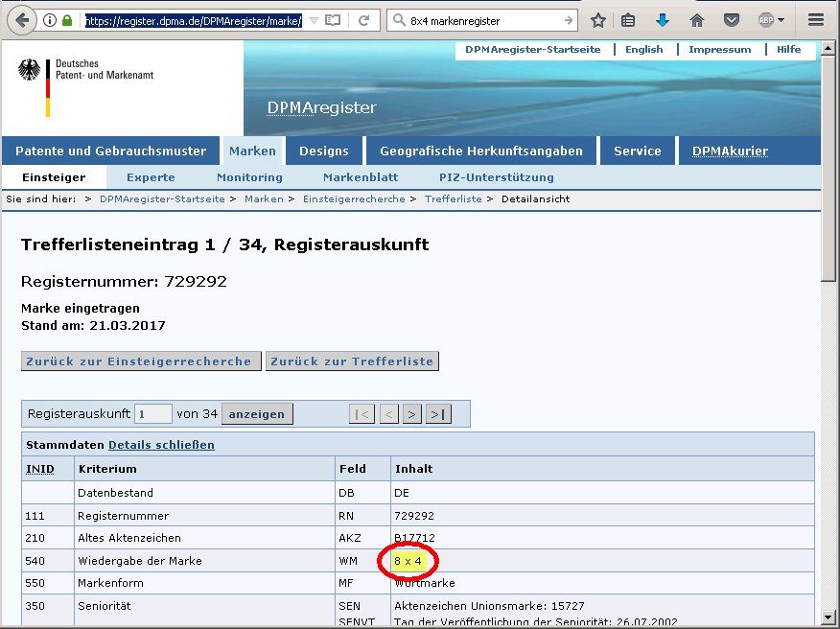Collapse Stammdaten via Details schließen
840x629 pixels.
pyautogui.click(x=161, y=445)
